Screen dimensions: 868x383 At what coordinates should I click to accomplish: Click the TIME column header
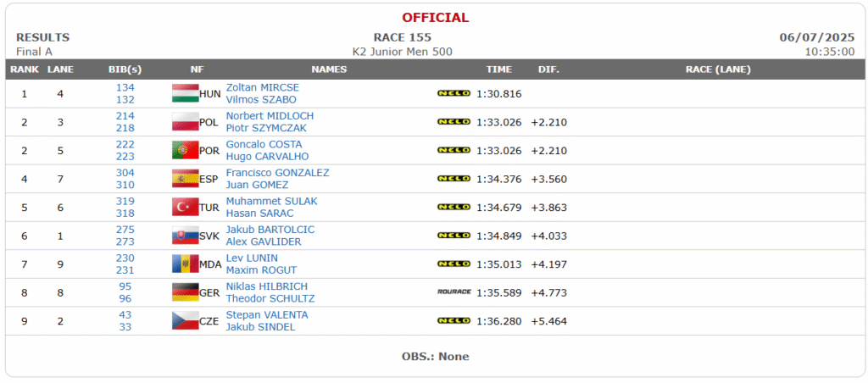pos(498,69)
